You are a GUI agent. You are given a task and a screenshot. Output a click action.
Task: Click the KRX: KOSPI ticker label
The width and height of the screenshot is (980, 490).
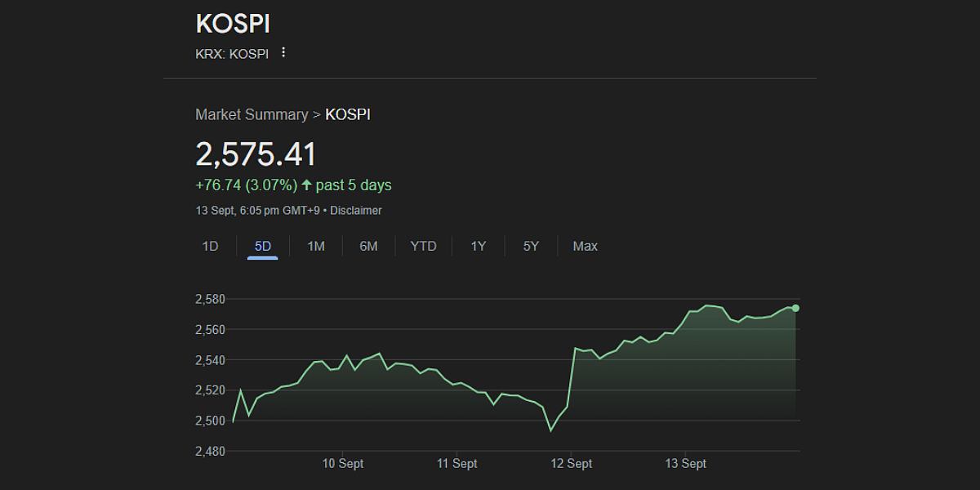[232, 54]
